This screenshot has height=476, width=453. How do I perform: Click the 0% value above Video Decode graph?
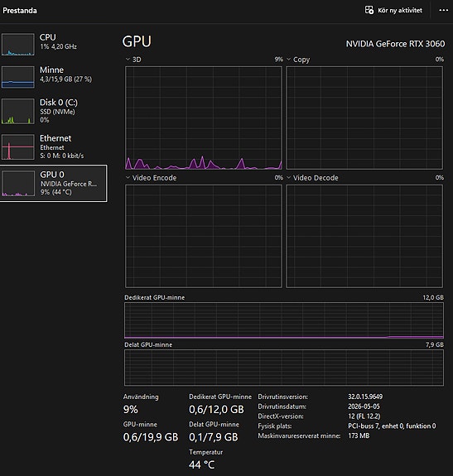pos(440,178)
